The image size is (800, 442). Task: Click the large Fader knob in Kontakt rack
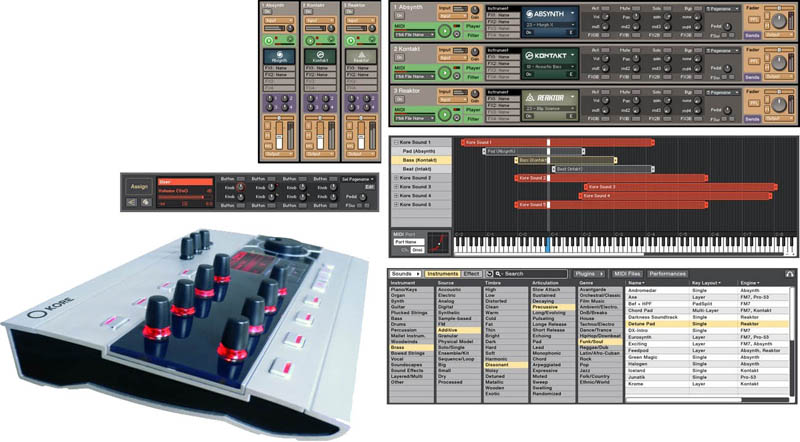[779, 63]
